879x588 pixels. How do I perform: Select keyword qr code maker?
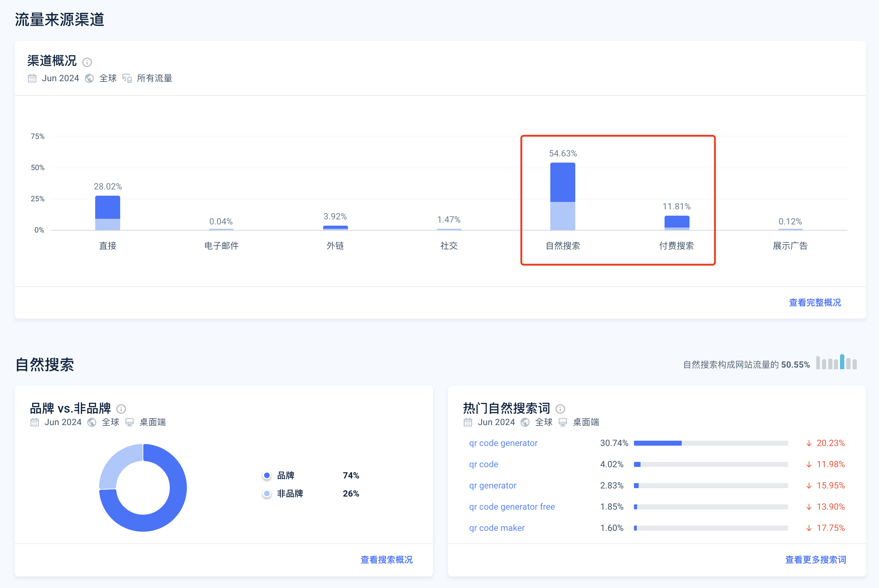pyautogui.click(x=497, y=528)
